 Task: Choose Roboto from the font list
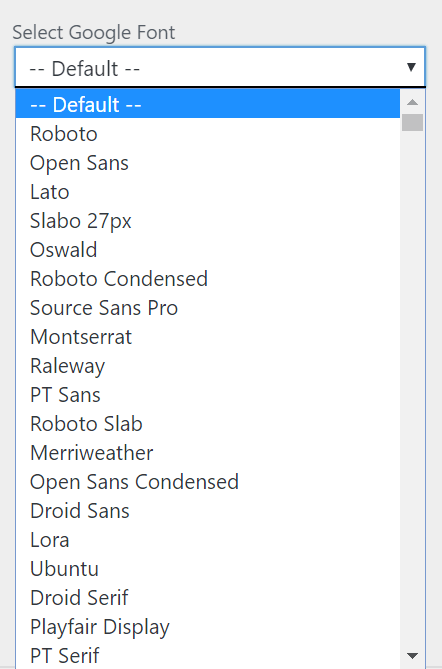coord(208,134)
